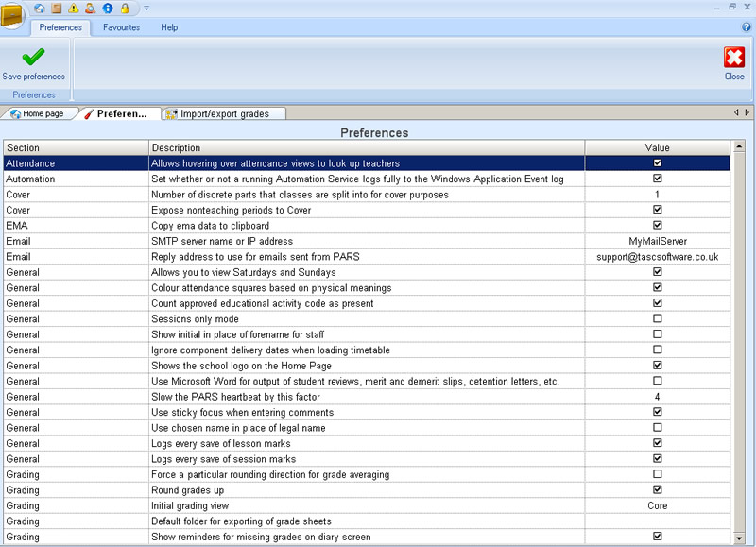Image resolution: width=756 pixels, height=547 pixels.
Task: Toggle view Saturdays and Sundays checkbox
Action: 657,272
